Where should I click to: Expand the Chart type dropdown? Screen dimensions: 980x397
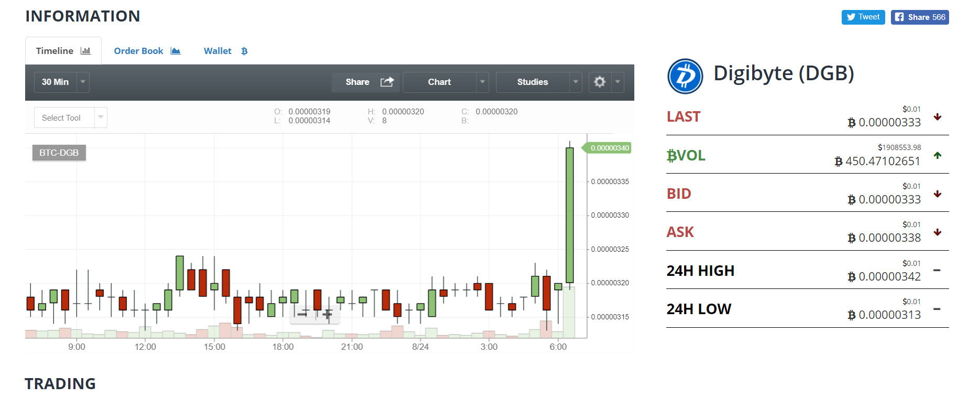click(x=446, y=82)
